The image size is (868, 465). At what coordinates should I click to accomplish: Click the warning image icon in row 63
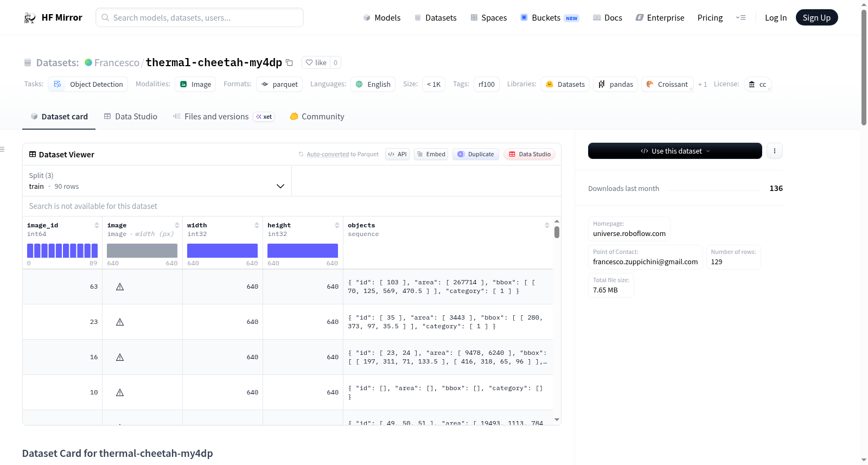click(x=120, y=286)
